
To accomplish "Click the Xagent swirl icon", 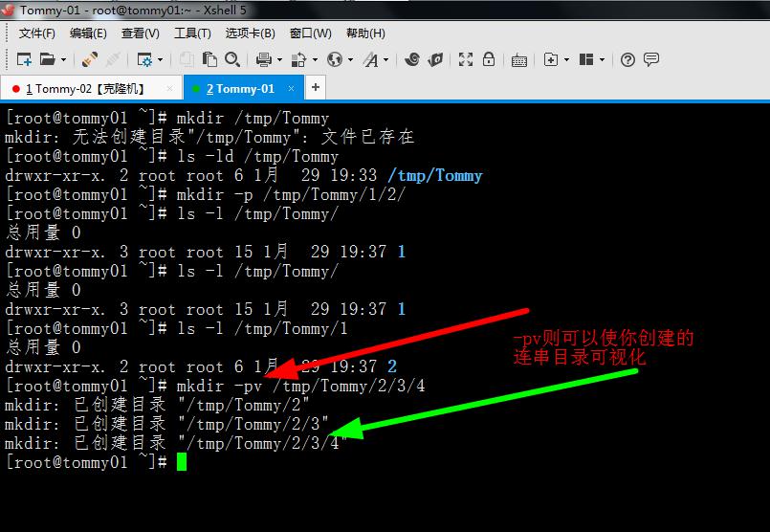I will (412, 59).
